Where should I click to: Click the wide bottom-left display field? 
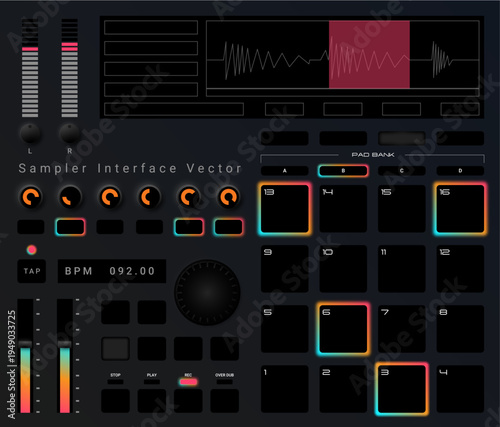point(174,109)
